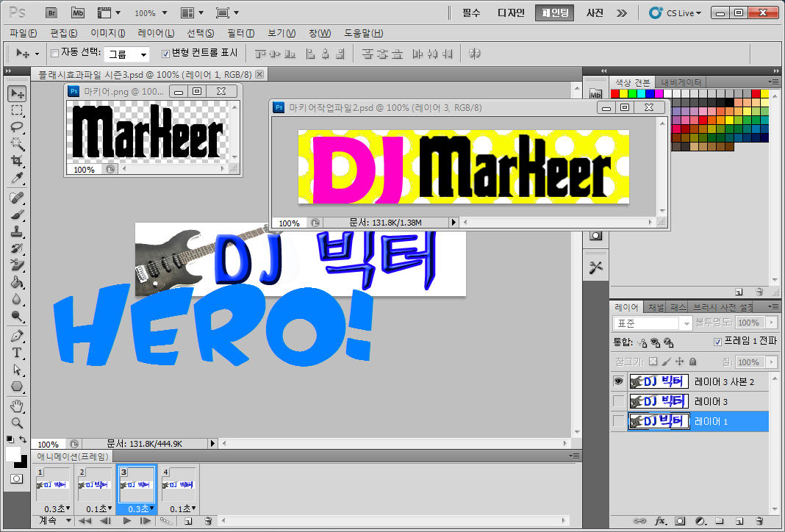Uncheck the show transform controls checkbox
The width and height of the screenshot is (785, 532).
165,54
